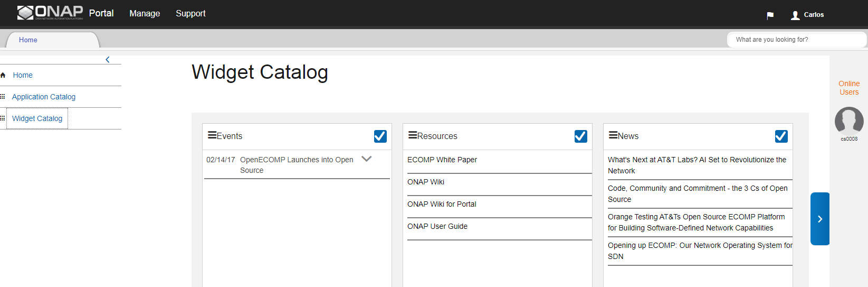This screenshot has width=868, height=287.
Task: Uncheck the News widget checkbox
Action: pos(781,136)
